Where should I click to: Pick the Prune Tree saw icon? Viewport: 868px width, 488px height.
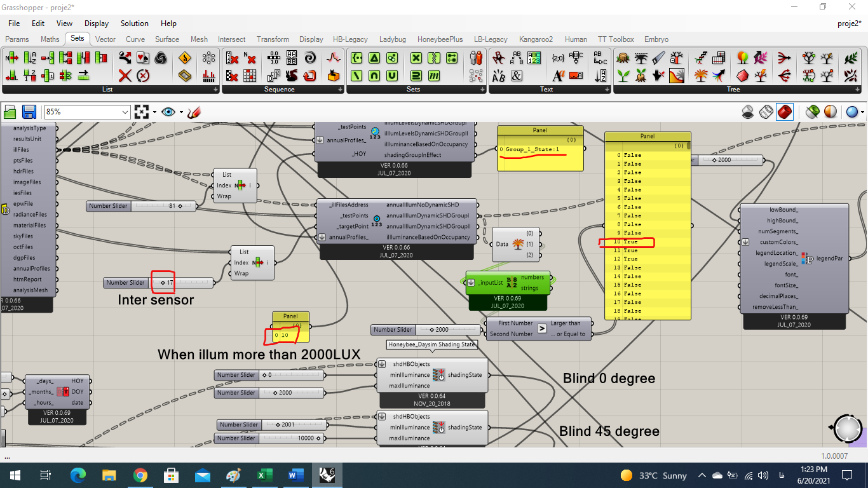658,58
